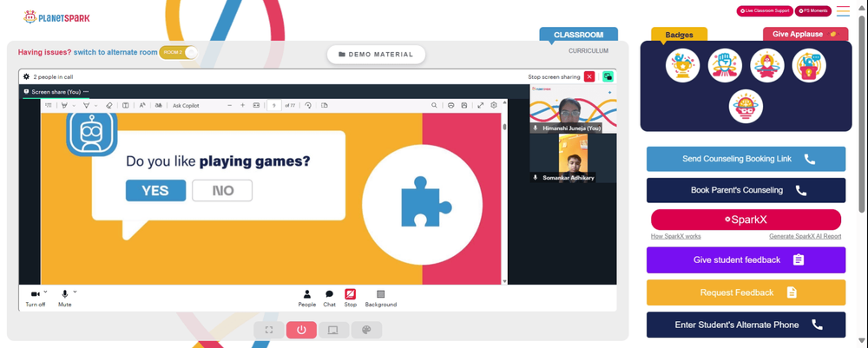Select the PDF highlight tool

[x=65, y=105]
